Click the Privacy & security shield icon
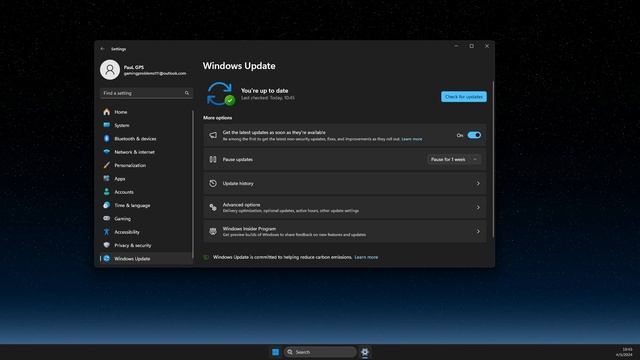Viewport: 640px width, 360px height. (x=107, y=245)
